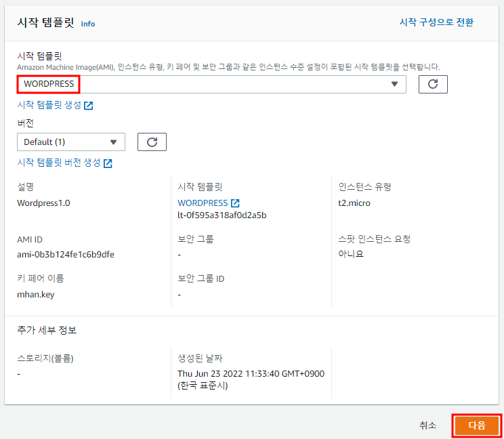This screenshot has width=504, height=439.
Task: Click the 취소 cancel button
Action: tap(427, 425)
